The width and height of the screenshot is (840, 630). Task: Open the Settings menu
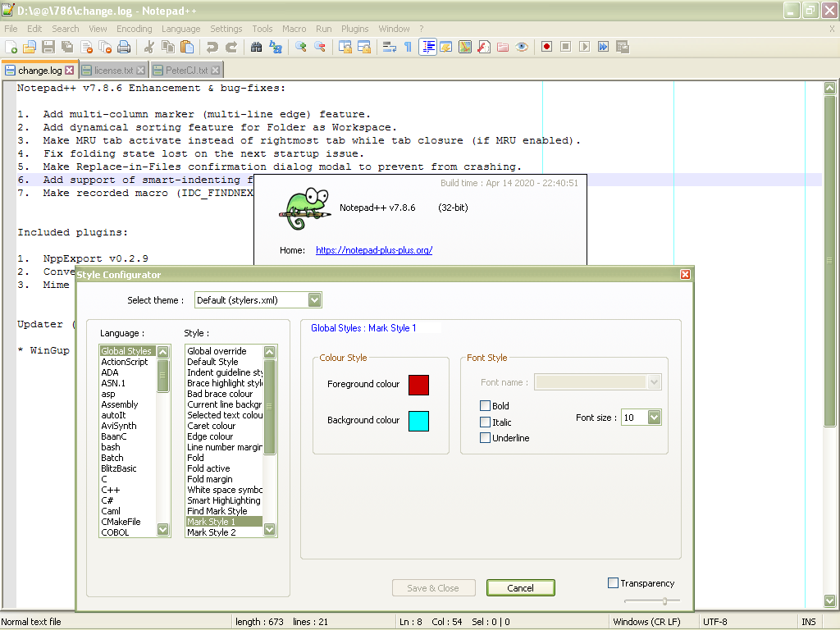click(x=226, y=29)
